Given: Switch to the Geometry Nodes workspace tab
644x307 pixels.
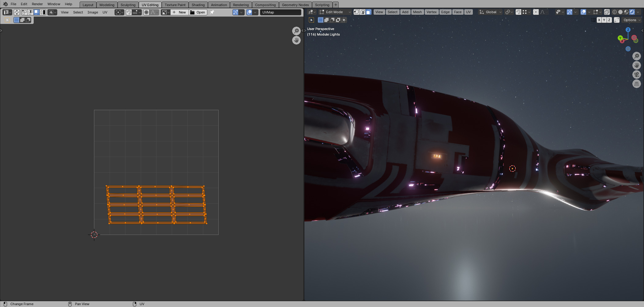Looking at the screenshot, I should (295, 5).
